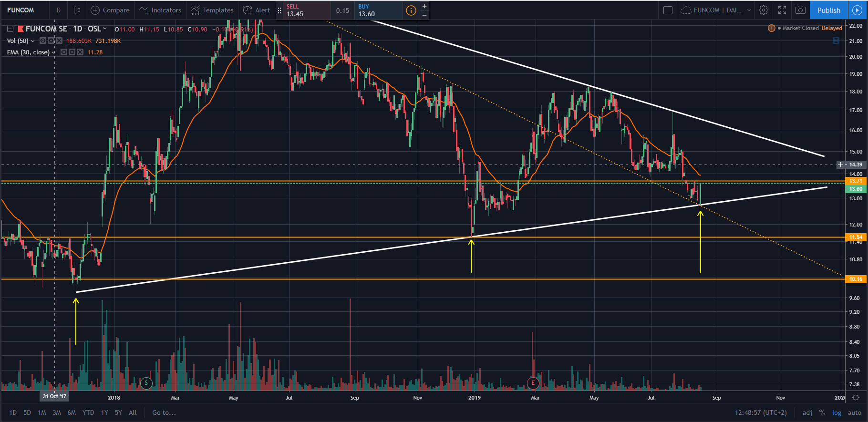
Task: Click the orange data delay warning icon
Action: [x=771, y=28]
